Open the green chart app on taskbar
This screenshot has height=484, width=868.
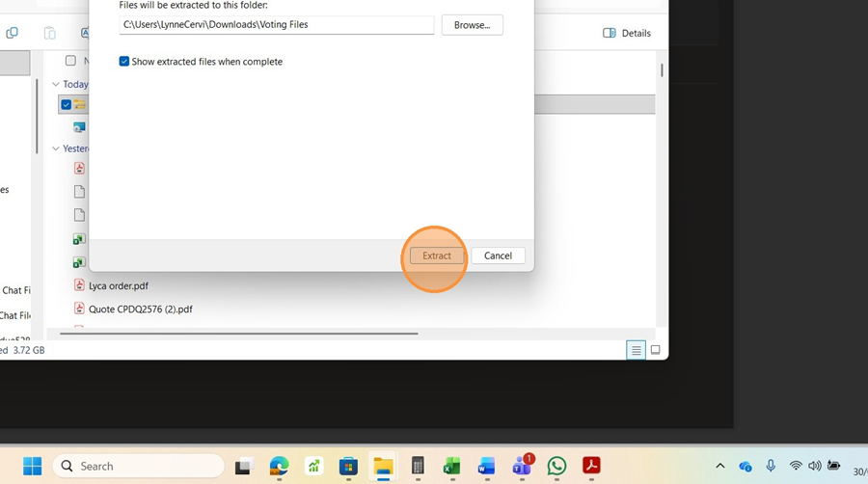pyautogui.click(x=313, y=467)
